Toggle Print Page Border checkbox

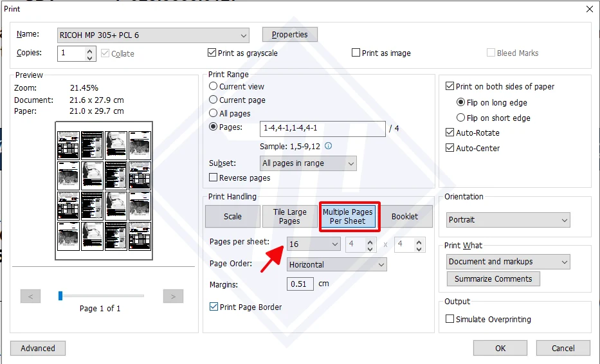coord(214,307)
